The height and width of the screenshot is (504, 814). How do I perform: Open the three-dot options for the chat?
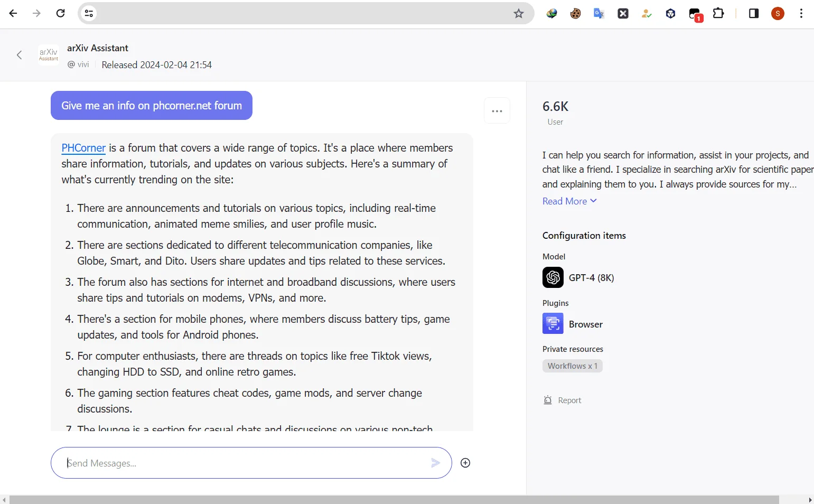pyautogui.click(x=497, y=111)
